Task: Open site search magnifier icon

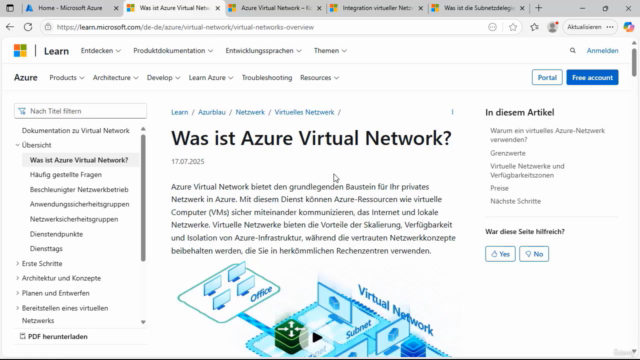Action: [573, 51]
